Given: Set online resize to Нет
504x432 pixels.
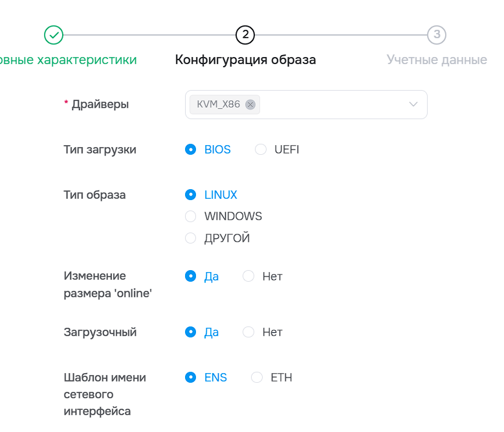Looking at the screenshot, I should point(248,277).
